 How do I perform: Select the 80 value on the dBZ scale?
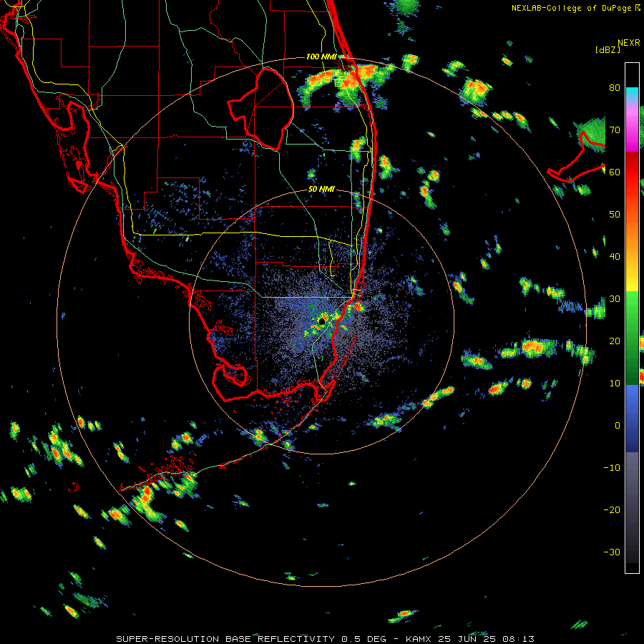tap(615, 88)
